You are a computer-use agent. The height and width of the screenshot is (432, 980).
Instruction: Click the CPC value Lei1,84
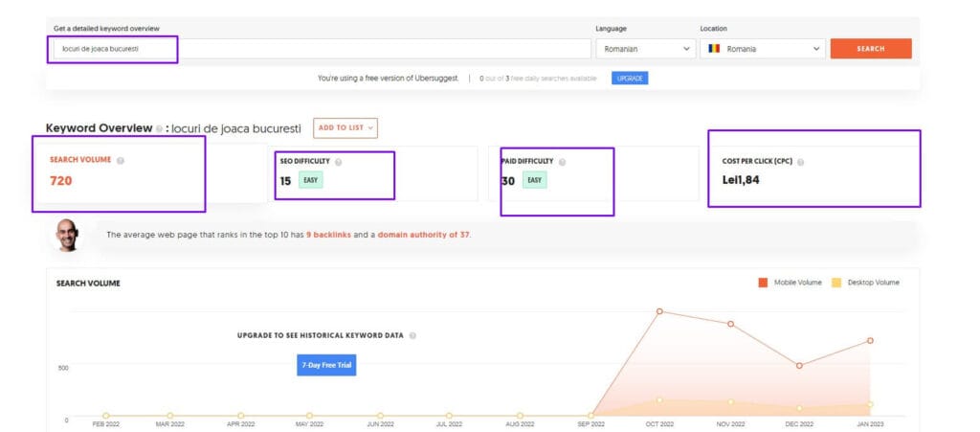[x=742, y=180]
